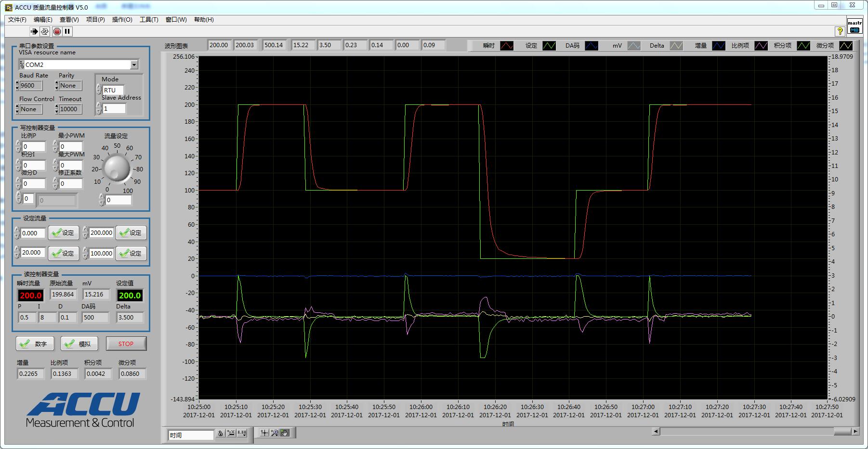Click the Pause icon in the toolbar
This screenshot has width=868, height=449.
pos(67,31)
